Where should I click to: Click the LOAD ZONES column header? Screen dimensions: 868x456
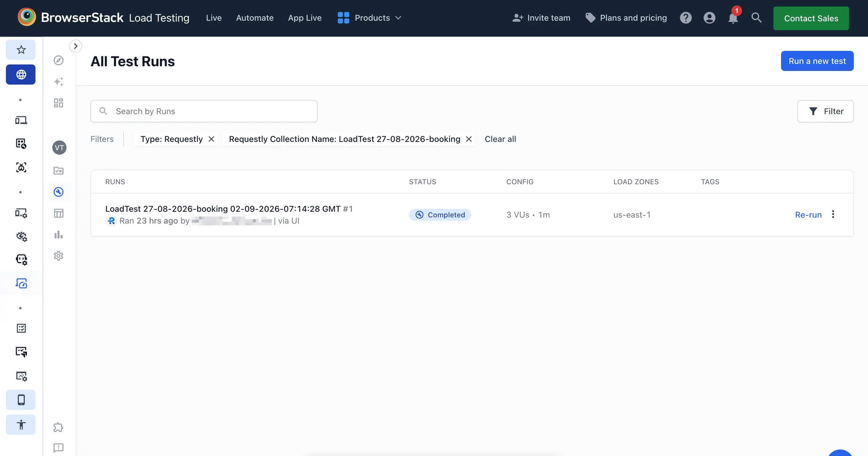(x=636, y=182)
